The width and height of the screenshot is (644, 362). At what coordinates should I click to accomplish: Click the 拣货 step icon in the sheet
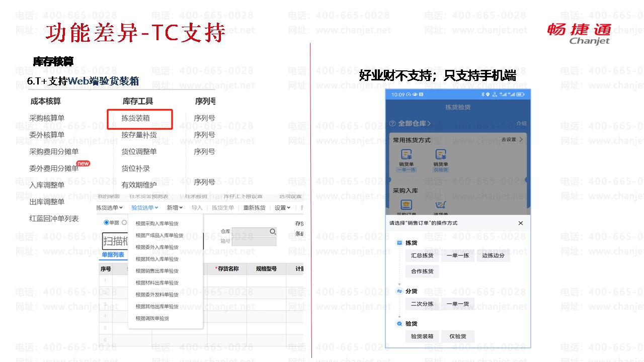[x=399, y=243]
